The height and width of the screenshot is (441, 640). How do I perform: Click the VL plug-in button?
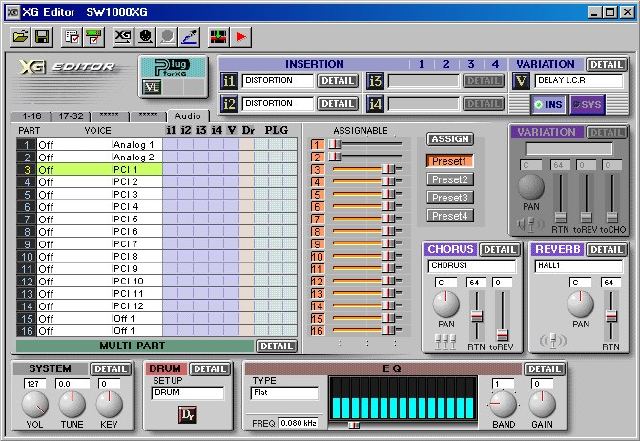point(151,87)
